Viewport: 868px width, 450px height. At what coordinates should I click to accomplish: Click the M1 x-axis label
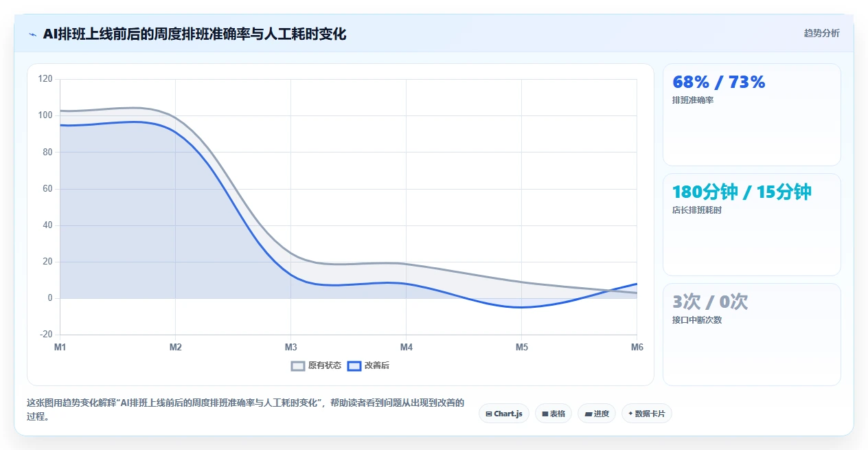[60, 348]
